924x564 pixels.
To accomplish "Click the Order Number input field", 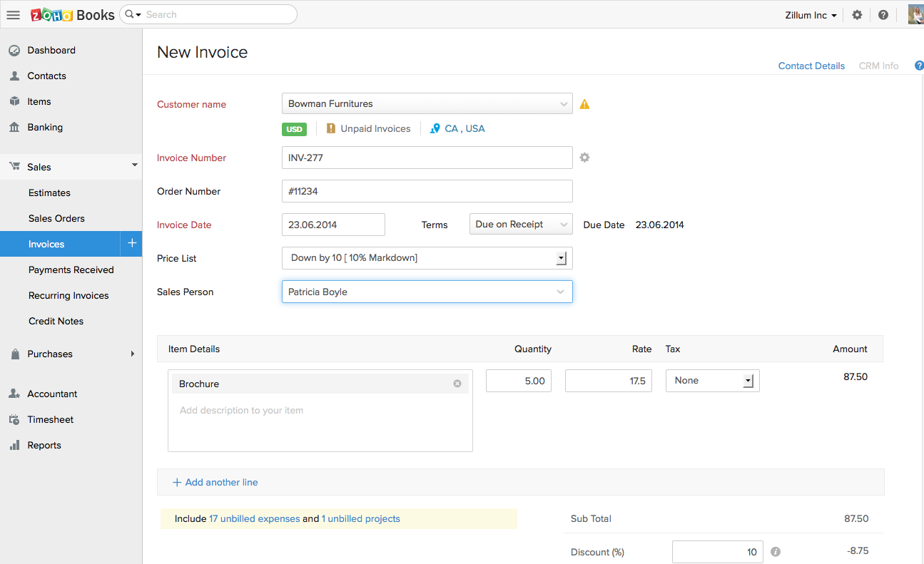I will click(x=427, y=191).
